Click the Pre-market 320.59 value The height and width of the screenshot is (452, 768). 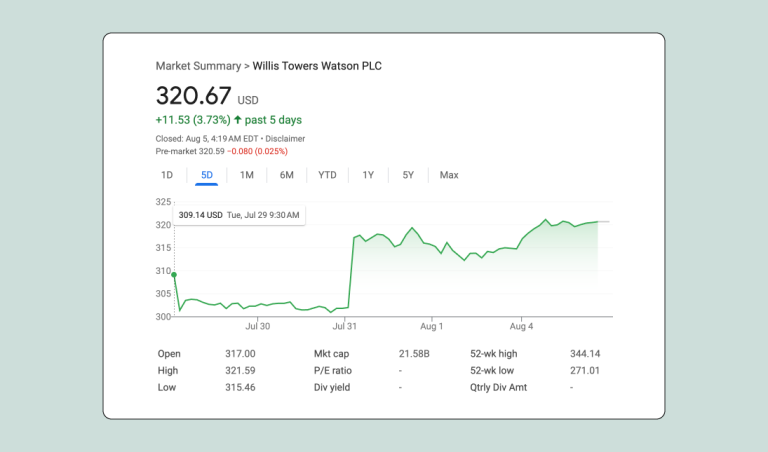(x=190, y=151)
